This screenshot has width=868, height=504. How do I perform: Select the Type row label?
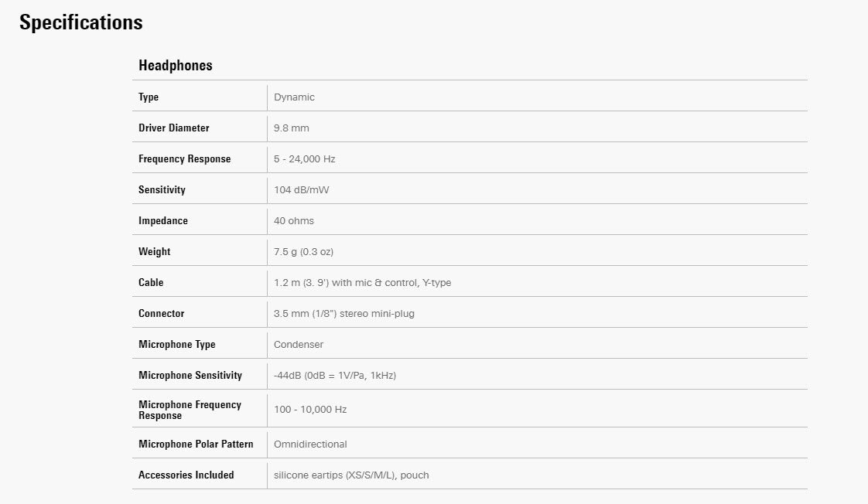[149, 97]
